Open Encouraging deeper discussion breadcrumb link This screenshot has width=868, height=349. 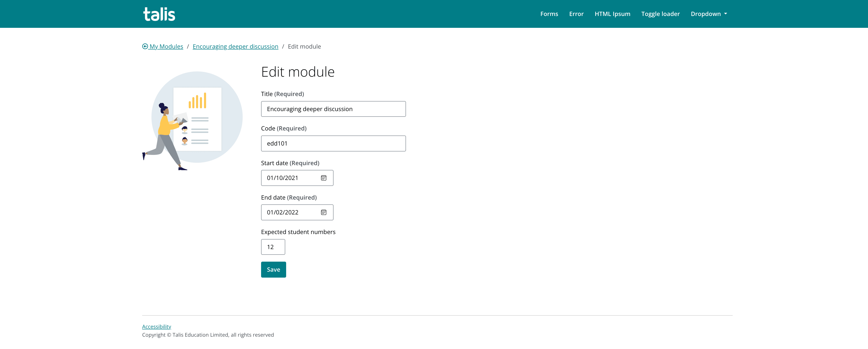click(x=235, y=47)
